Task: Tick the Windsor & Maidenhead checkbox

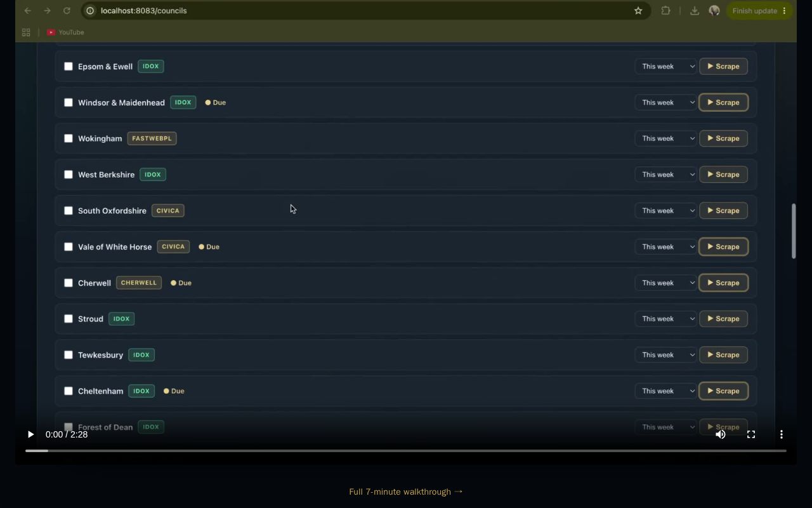Action: [x=69, y=102]
